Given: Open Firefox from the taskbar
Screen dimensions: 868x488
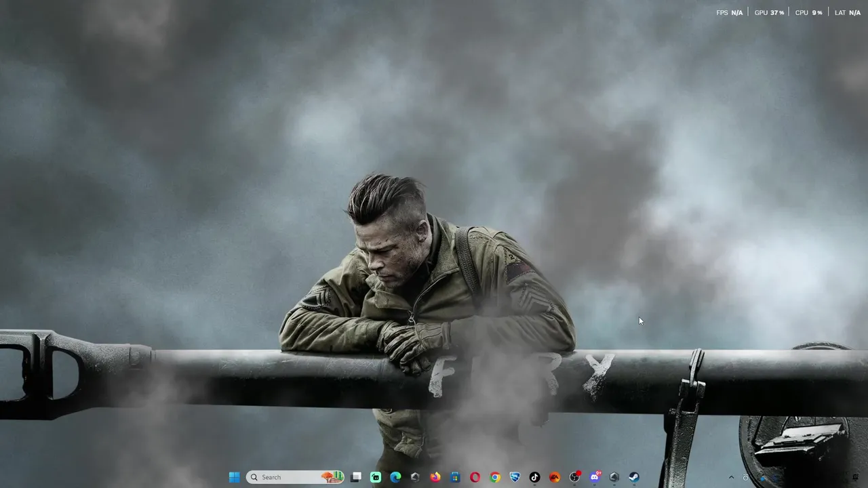Looking at the screenshot, I should coord(435,477).
